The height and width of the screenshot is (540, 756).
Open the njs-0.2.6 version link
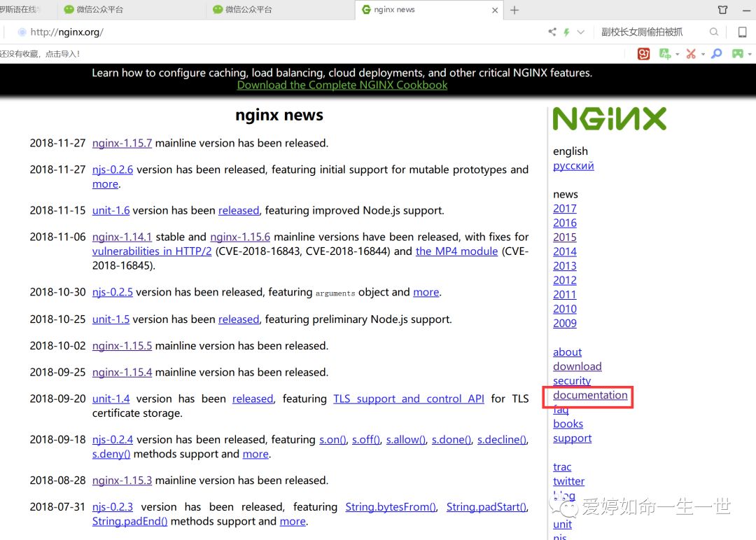pos(113,170)
